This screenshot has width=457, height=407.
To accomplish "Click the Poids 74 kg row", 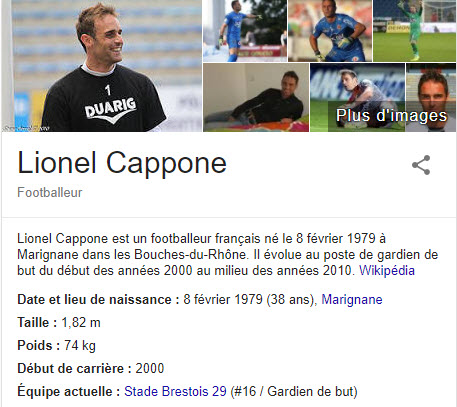I will pyautogui.click(x=57, y=345).
